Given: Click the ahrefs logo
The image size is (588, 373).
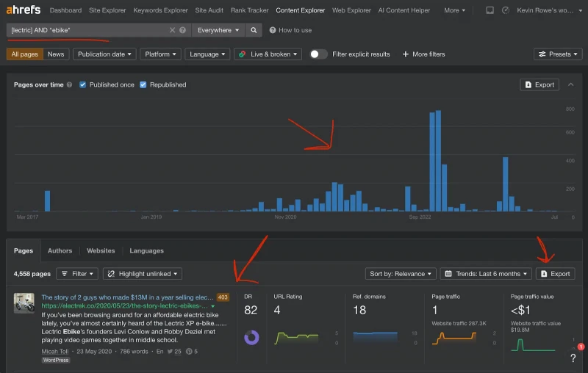Looking at the screenshot, I should point(24,10).
